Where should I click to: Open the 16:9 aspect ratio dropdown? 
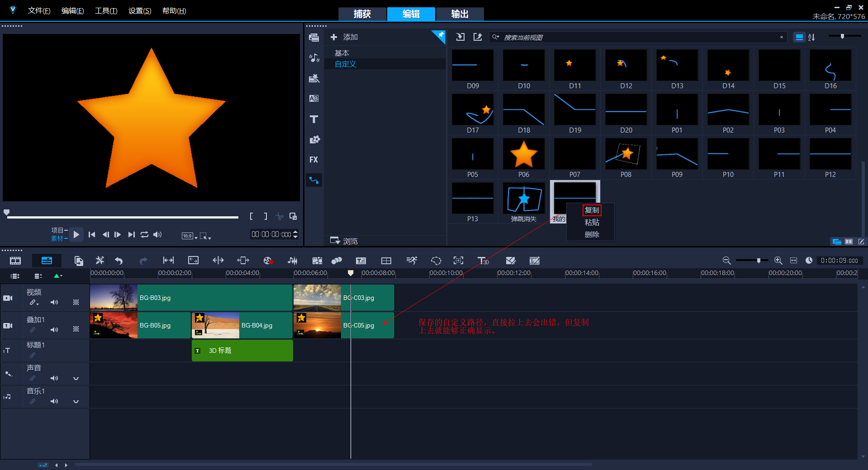pos(190,236)
